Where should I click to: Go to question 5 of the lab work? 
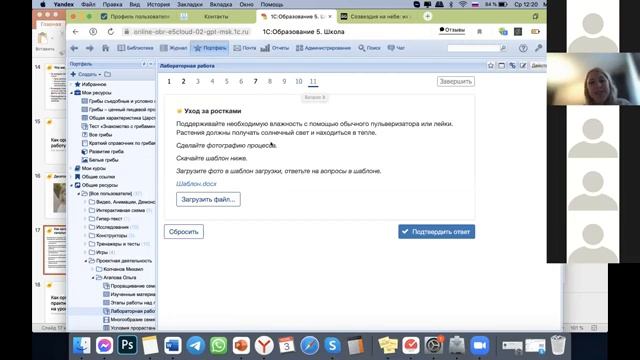[227, 82]
